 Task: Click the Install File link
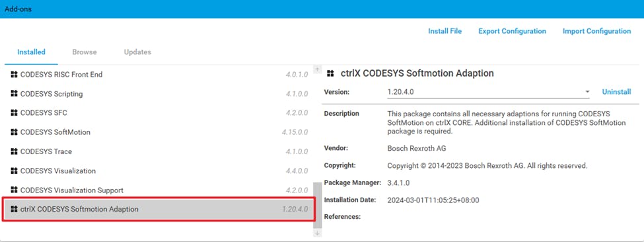[x=445, y=31]
